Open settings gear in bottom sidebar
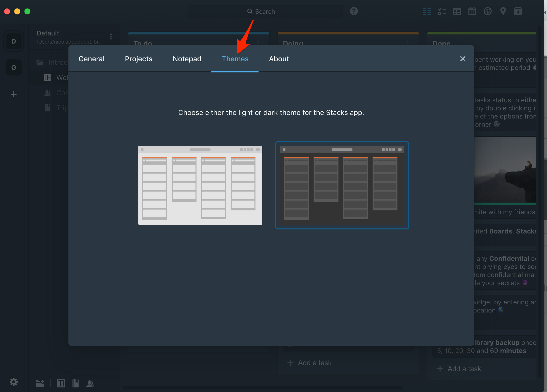The height and width of the screenshot is (392, 547). pyautogui.click(x=14, y=382)
